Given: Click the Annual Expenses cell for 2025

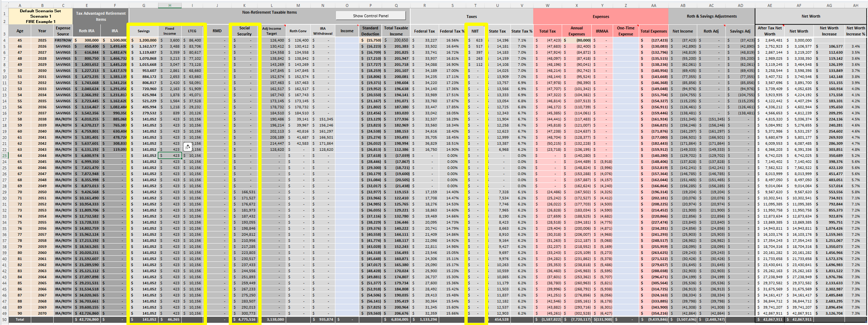Looking at the screenshot, I should [576, 40].
